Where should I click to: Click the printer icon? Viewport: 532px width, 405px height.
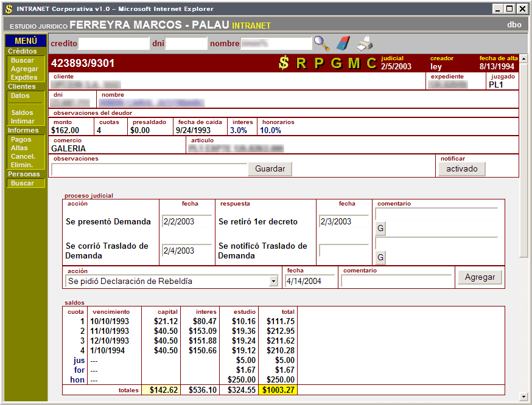point(365,43)
